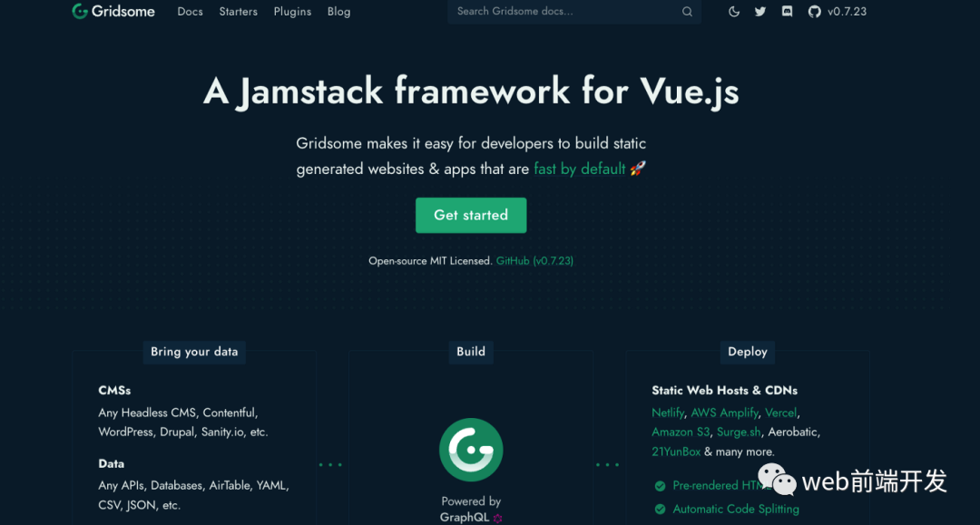Click the Powered by GraphQL text
Screen dimensions: 980x525
[x=471, y=510]
